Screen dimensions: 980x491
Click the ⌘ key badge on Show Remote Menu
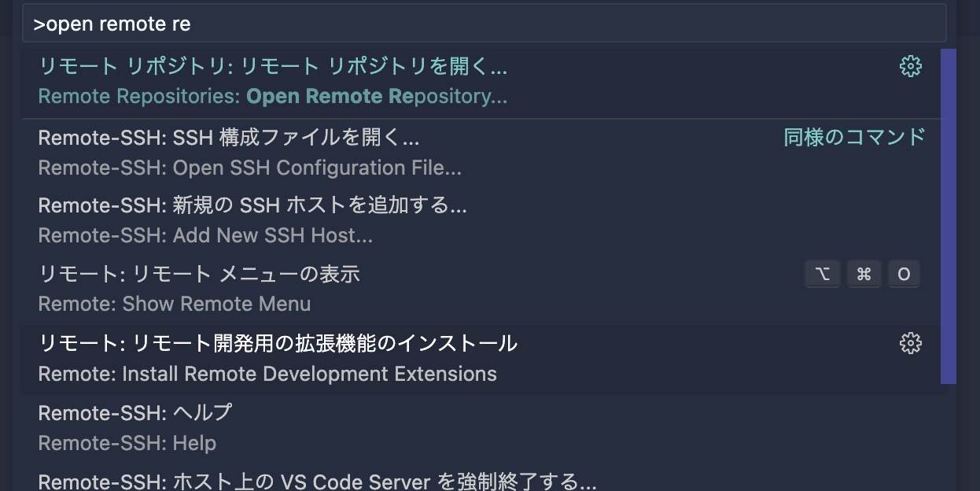(864, 273)
